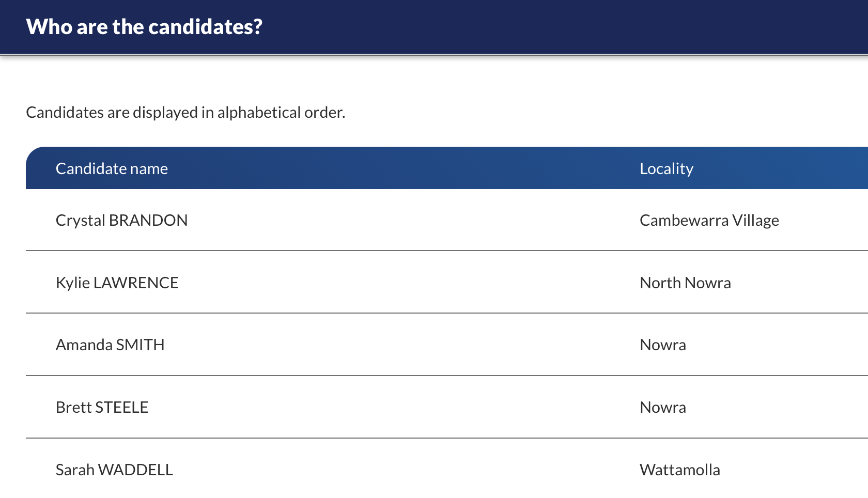Select the "Locality" column header
The image size is (868, 498).
[x=666, y=168]
